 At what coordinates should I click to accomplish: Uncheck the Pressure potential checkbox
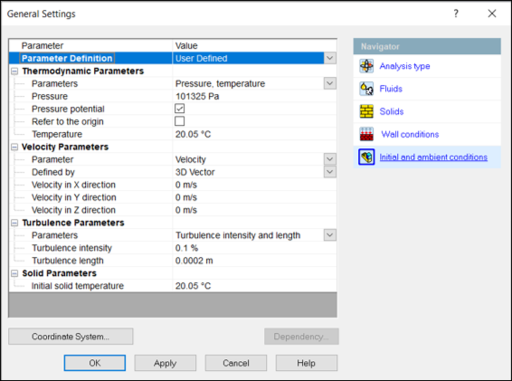pos(180,109)
